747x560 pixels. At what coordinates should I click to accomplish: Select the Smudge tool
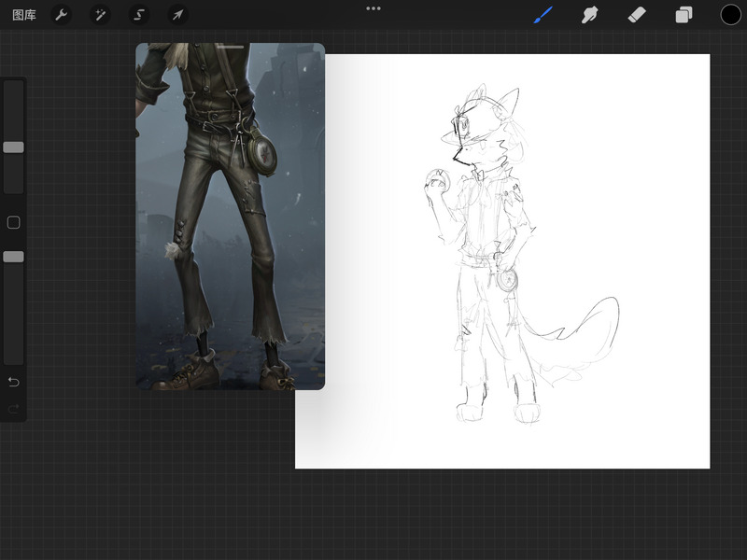[x=589, y=15]
